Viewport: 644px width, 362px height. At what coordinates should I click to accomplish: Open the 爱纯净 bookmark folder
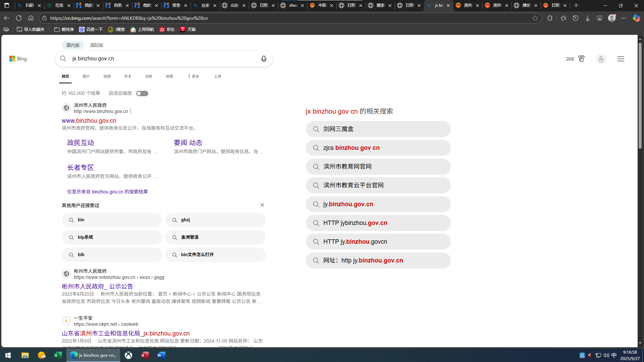click(x=64, y=29)
